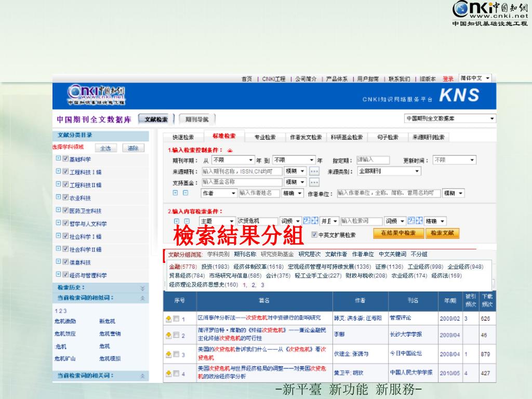Image resolution: width=532 pixels, height=399 pixels.
Task: Collapse the 当前检索词的相关词 section
Action: point(142,376)
